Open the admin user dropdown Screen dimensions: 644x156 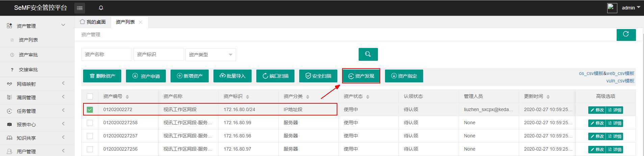pyautogui.click(x=631, y=8)
